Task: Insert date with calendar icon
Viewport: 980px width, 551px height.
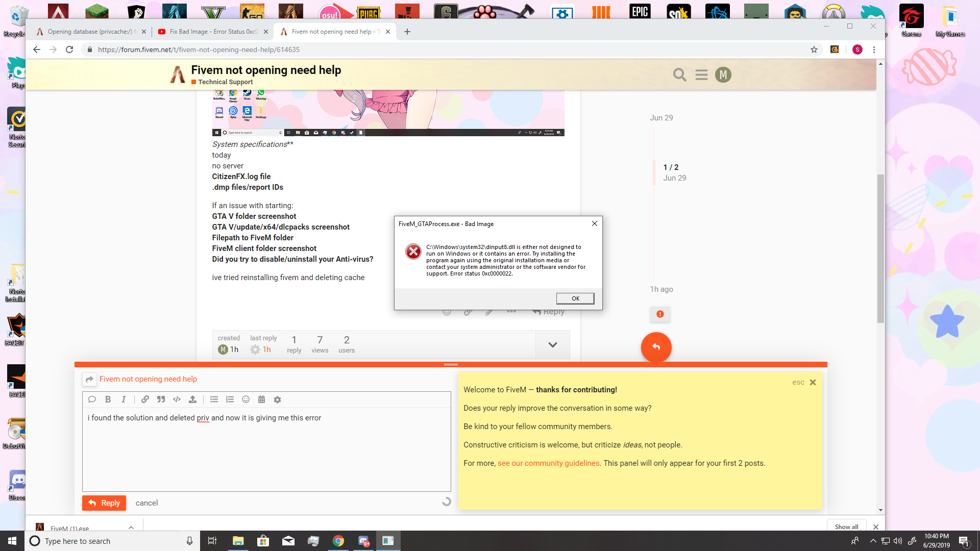Action: coord(261,399)
